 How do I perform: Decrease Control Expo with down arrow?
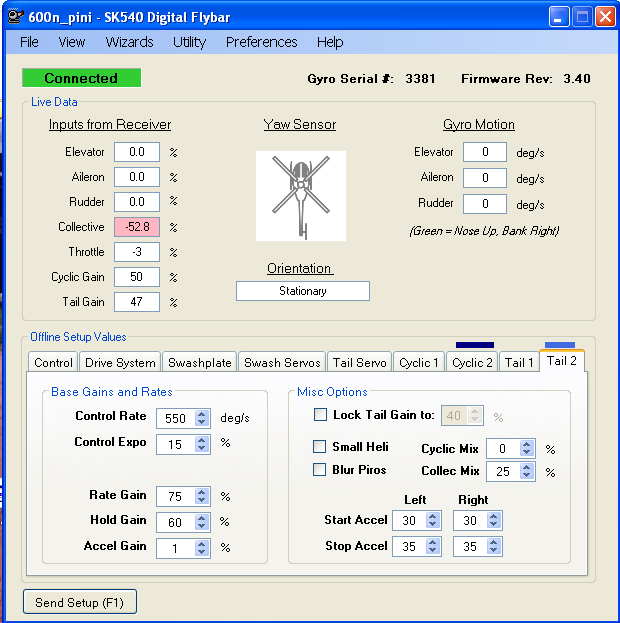(202, 448)
